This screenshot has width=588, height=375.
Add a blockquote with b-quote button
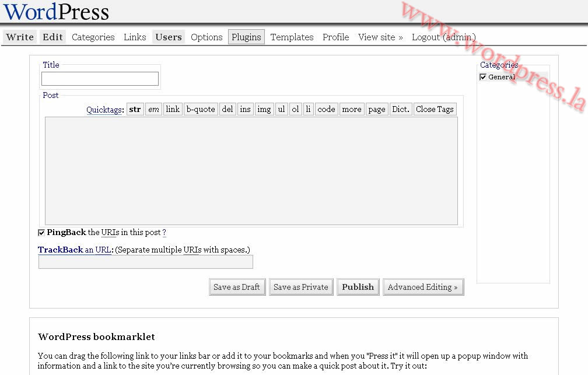pos(201,109)
